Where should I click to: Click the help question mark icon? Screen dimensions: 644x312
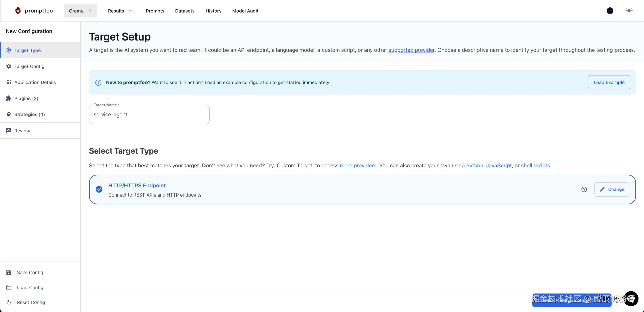point(584,189)
